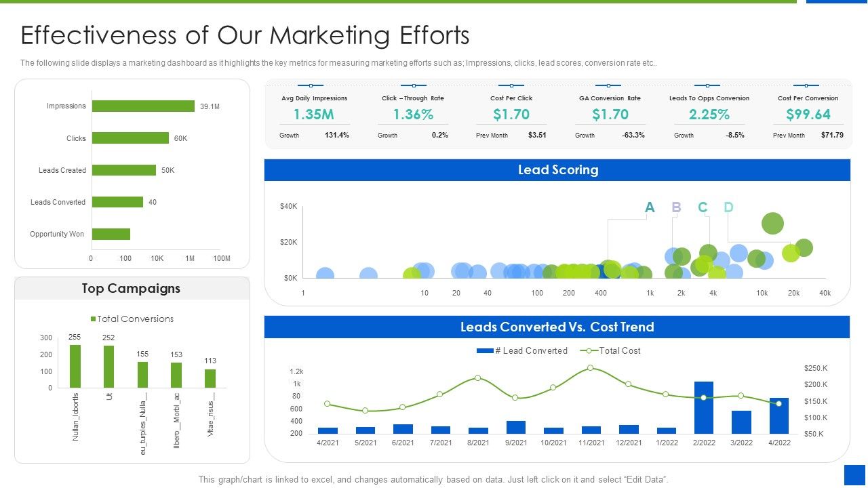Click the Click-Through Rate slider icon
This screenshot has width=868, height=488.
413,85
